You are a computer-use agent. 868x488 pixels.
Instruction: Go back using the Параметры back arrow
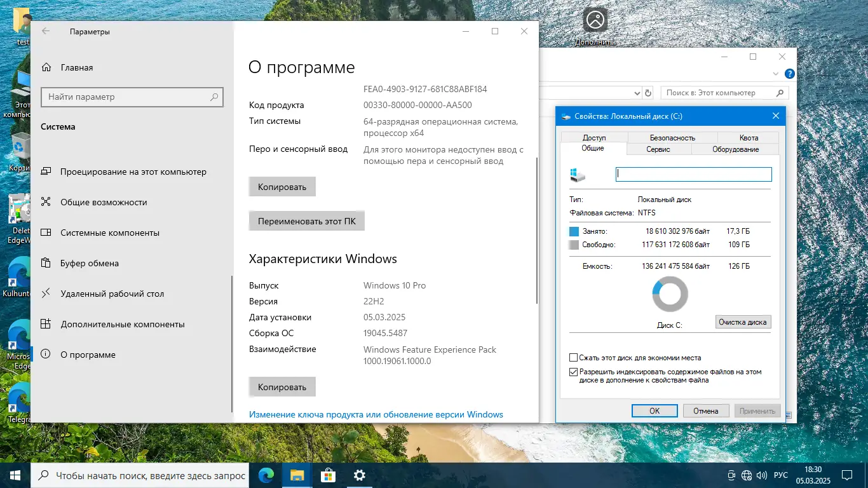46,31
